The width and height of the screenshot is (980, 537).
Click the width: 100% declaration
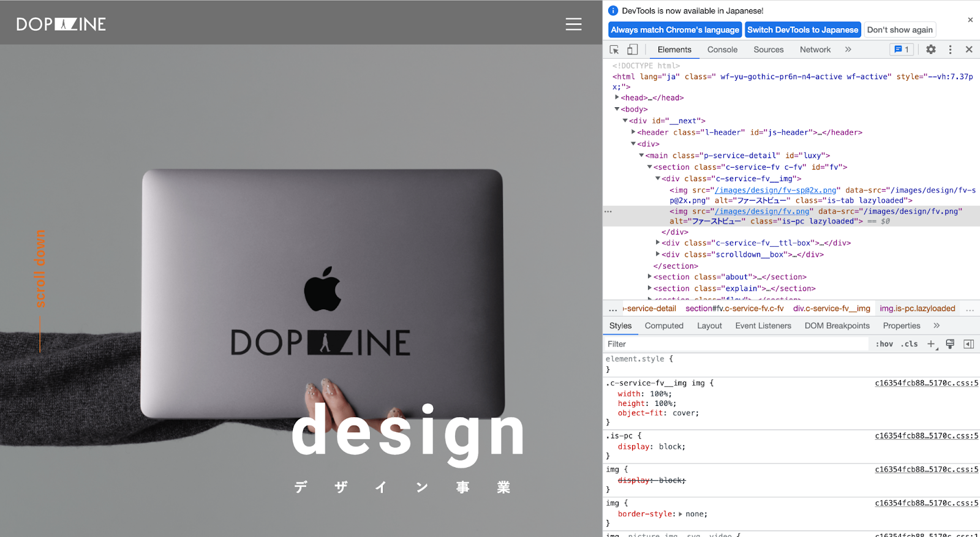[x=644, y=394]
